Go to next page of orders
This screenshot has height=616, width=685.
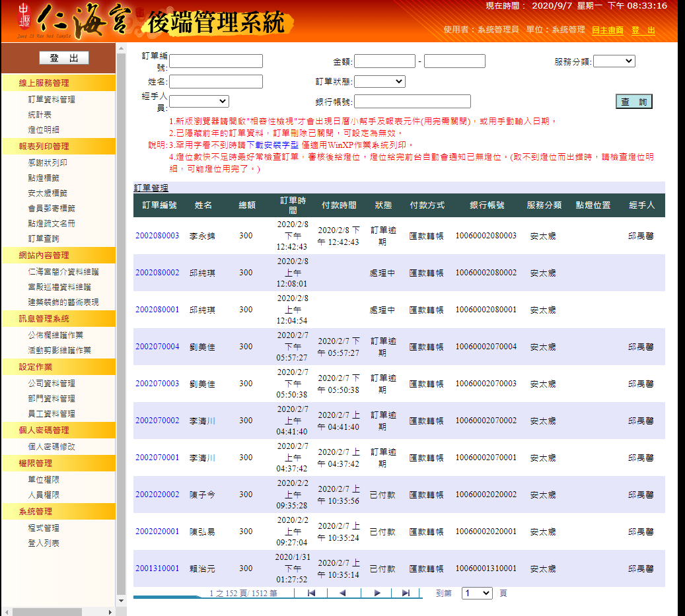pyautogui.click(x=377, y=593)
